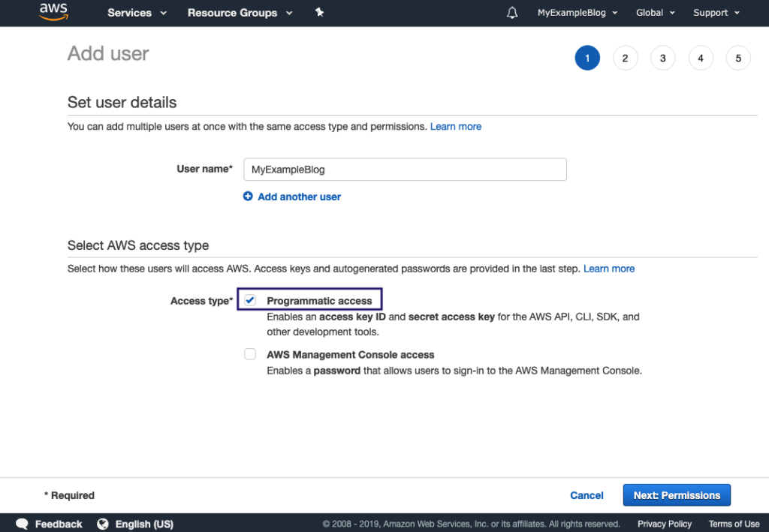Click the plus icon beside Add another user

(x=249, y=196)
